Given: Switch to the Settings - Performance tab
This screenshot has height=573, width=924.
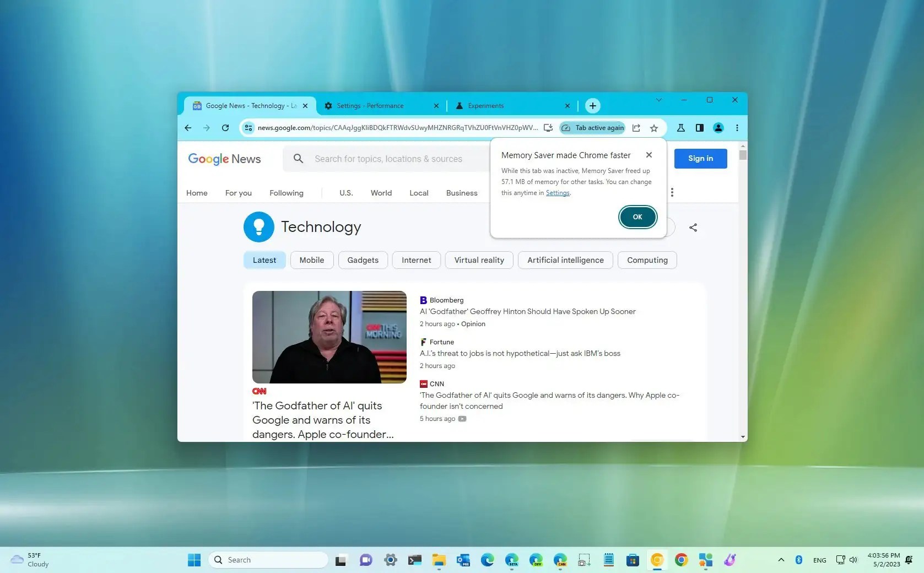Looking at the screenshot, I should click(370, 105).
